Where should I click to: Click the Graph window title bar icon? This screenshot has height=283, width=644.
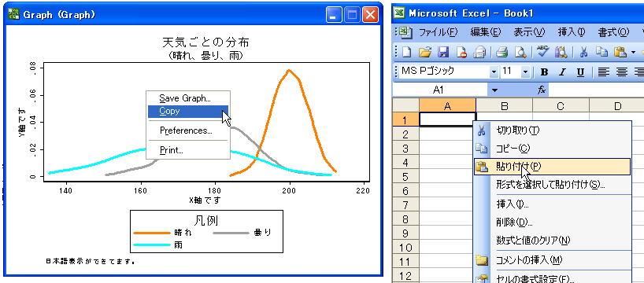(x=14, y=14)
